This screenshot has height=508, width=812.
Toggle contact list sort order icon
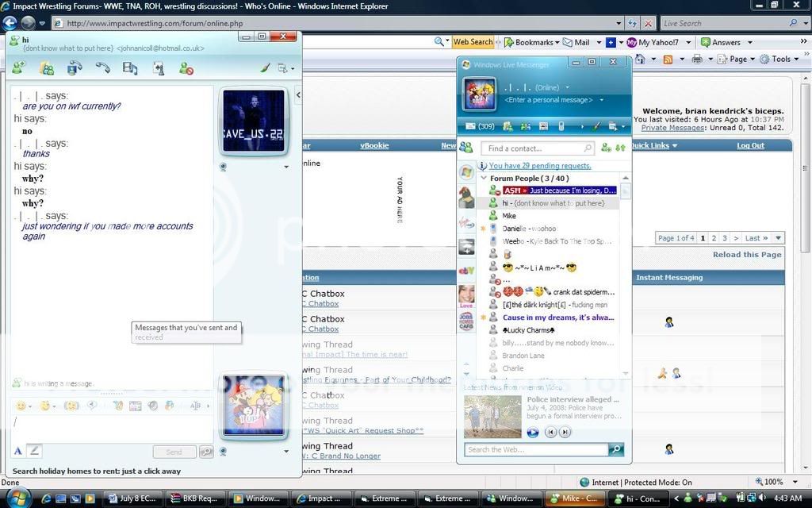[621, 148]
